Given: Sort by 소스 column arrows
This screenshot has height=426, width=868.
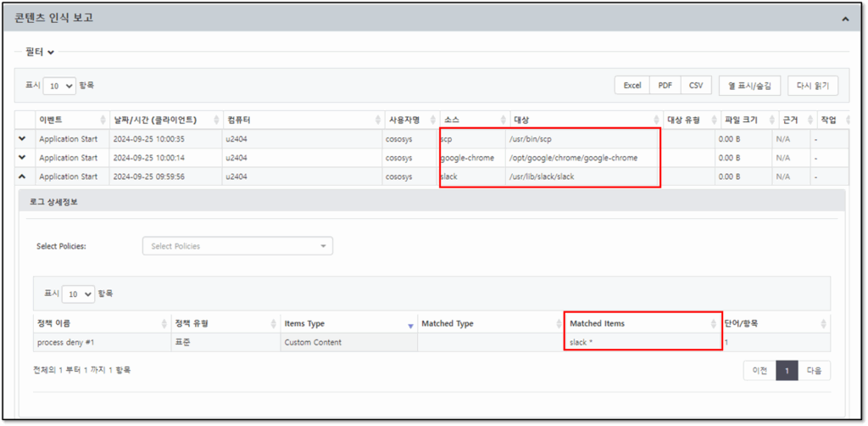Looking at the screenshot, I should click(x=504, y=121).
